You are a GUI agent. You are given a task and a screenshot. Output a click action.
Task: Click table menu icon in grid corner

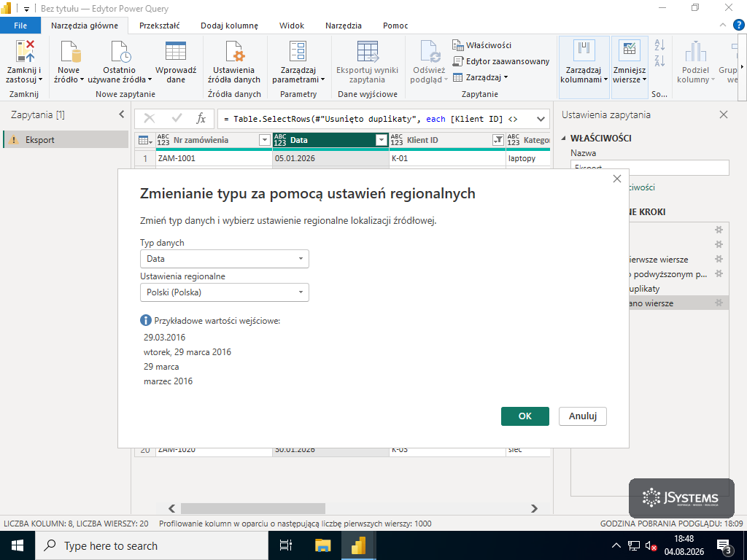pos(145,140)
